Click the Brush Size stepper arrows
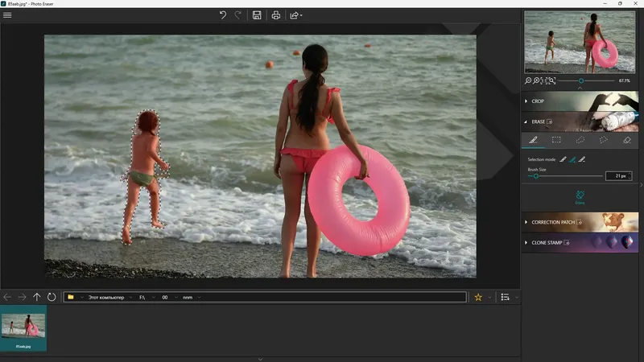 click(630, 176)
